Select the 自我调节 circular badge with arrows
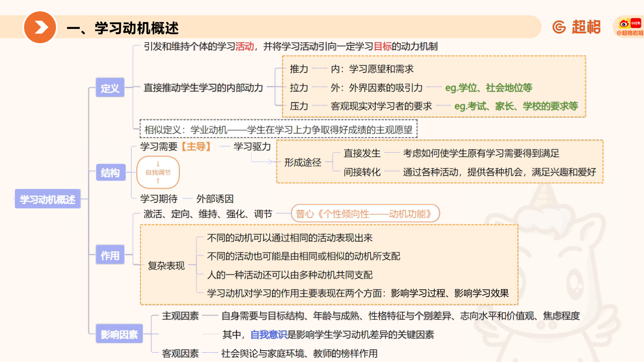Viewport: 644px width, 362px height. (x=158, y=172)
